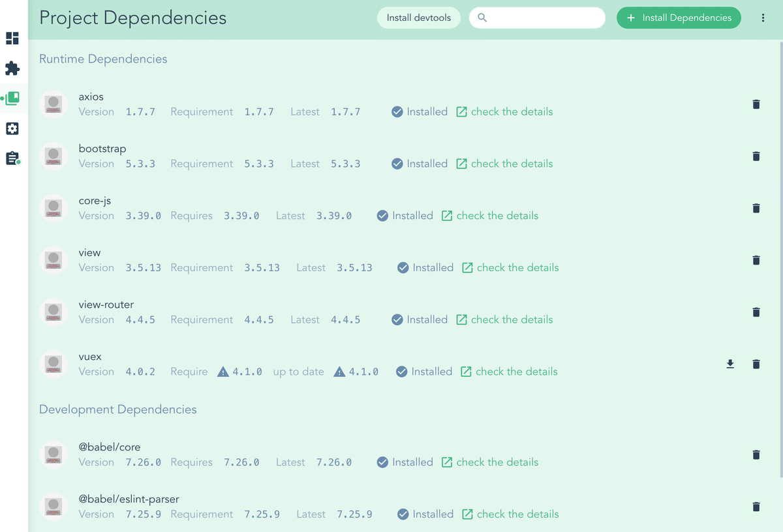This screenshot has width=783, height=532.
Task: Click the @babel/eslint-parser package name
Action: pyautogui.click(x=129, y=499)
